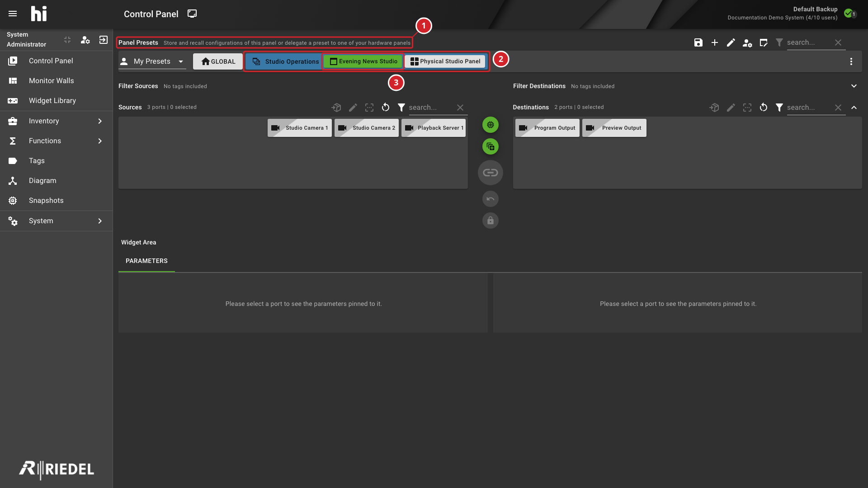Click the logout icon in sidebar header

tap(104, 40)
